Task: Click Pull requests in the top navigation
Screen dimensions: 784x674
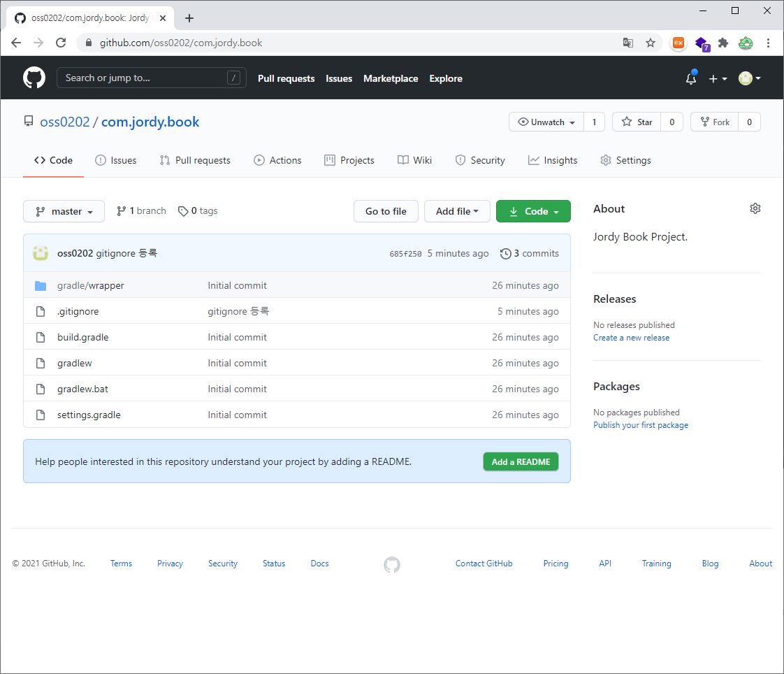Action: [x=286, y=78]
